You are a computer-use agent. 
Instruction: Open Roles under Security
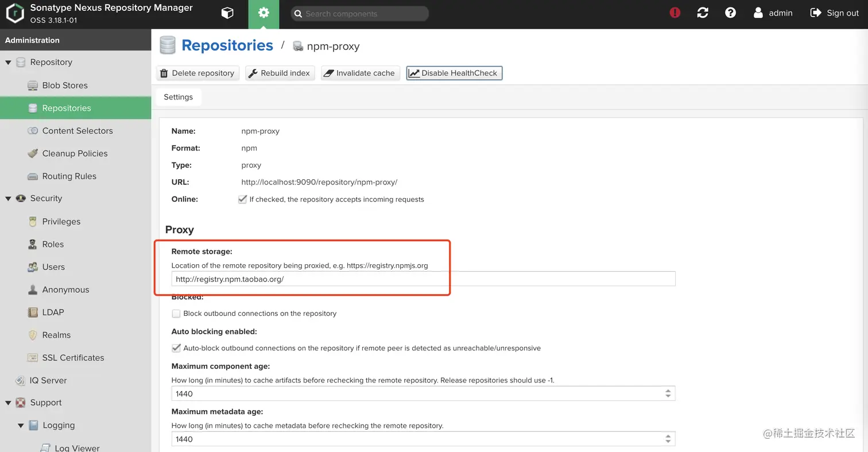[53, 244]
